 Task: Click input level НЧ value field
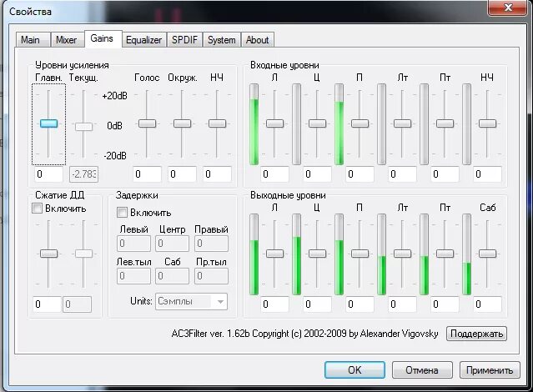pos(487,174)
